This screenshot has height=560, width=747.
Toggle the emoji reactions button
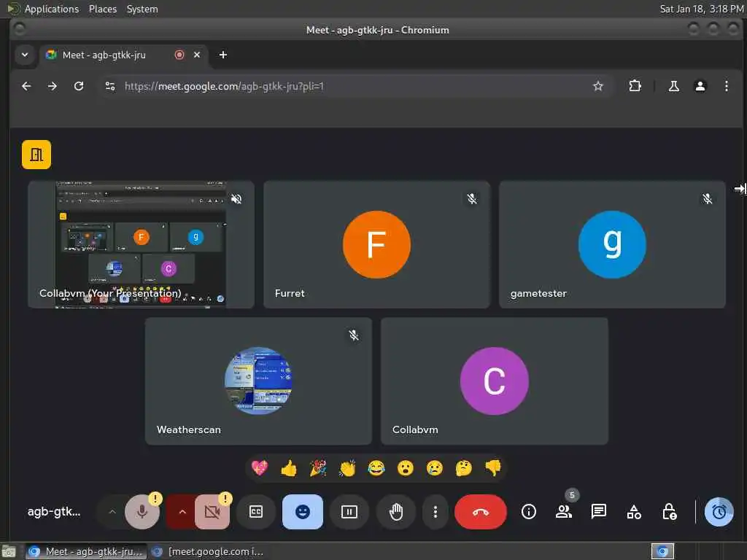(x=303, y=512)
